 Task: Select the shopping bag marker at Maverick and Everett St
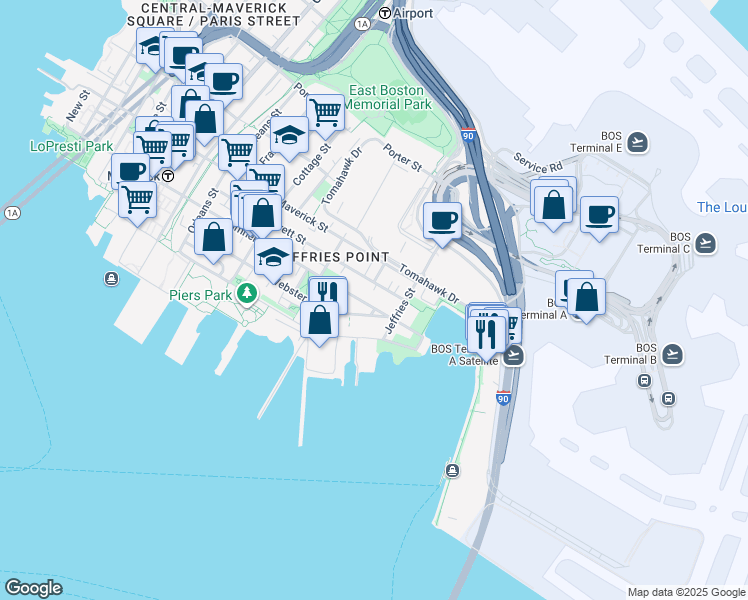(262, 213)
